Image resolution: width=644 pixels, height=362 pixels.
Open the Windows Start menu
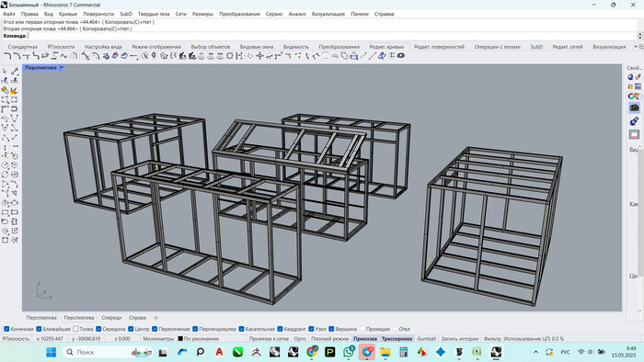pos(51,352)
